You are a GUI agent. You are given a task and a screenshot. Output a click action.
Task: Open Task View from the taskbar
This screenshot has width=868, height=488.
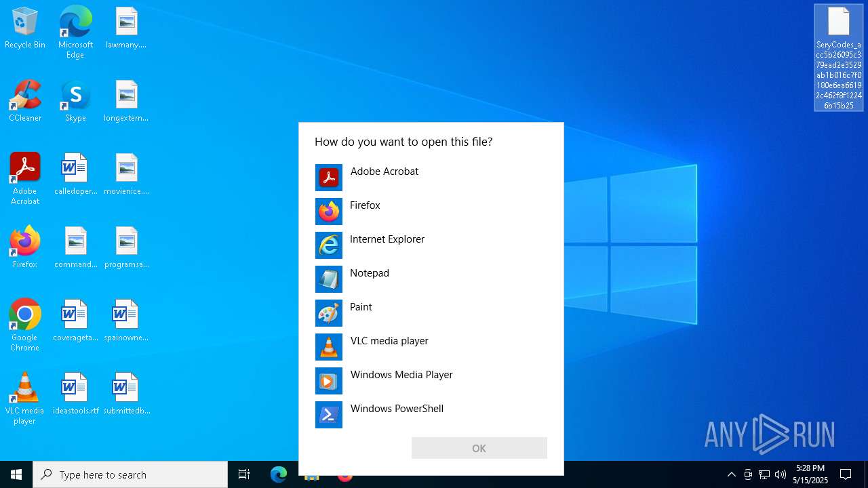244,474
